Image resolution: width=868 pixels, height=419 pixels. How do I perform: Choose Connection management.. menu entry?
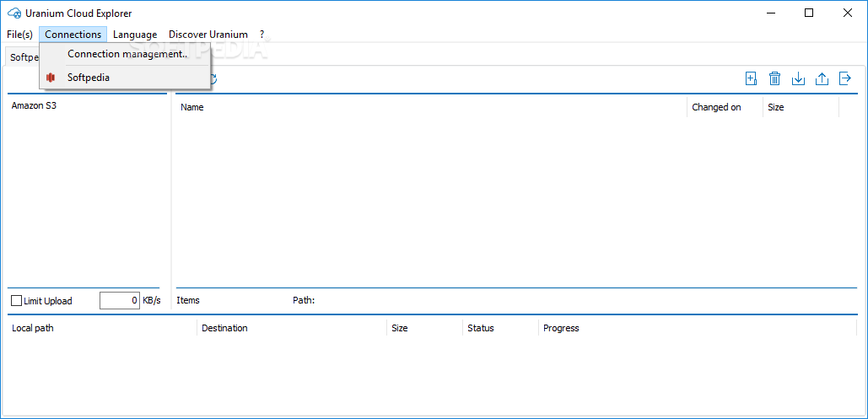(x=125, y=54)
